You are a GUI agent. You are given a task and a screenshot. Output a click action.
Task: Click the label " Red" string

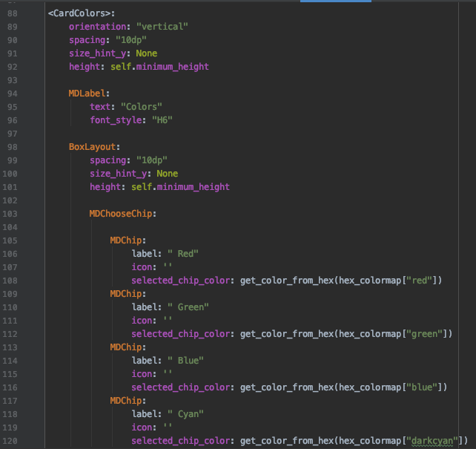click(182, 254)
